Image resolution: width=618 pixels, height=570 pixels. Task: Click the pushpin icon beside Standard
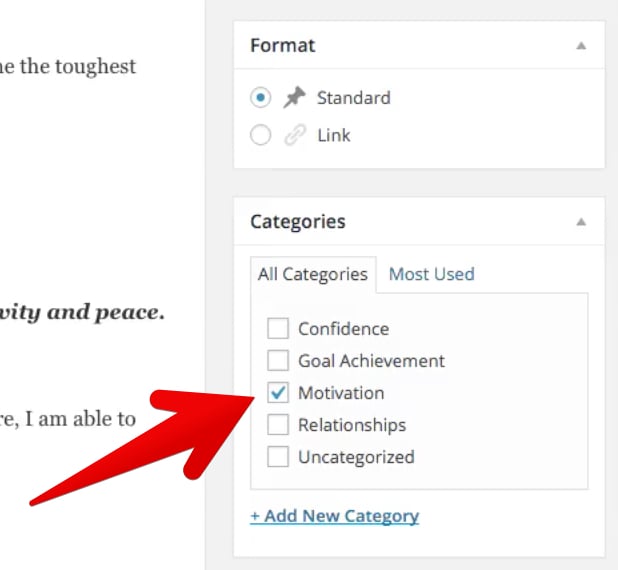point(294,97)
